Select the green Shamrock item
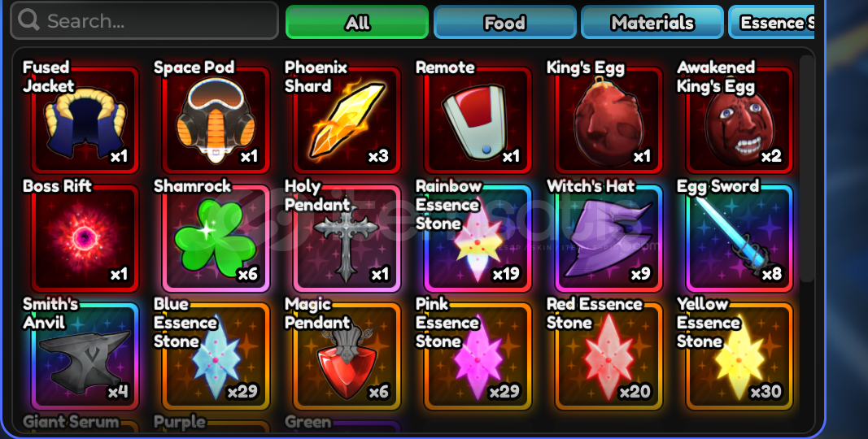This screenshot has height=439, width=868. (216, 237)
